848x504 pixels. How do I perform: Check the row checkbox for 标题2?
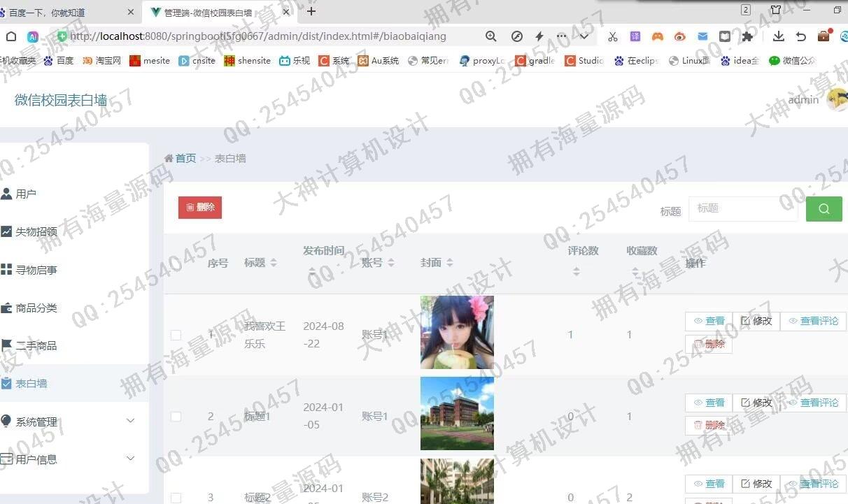click(176, 498)
